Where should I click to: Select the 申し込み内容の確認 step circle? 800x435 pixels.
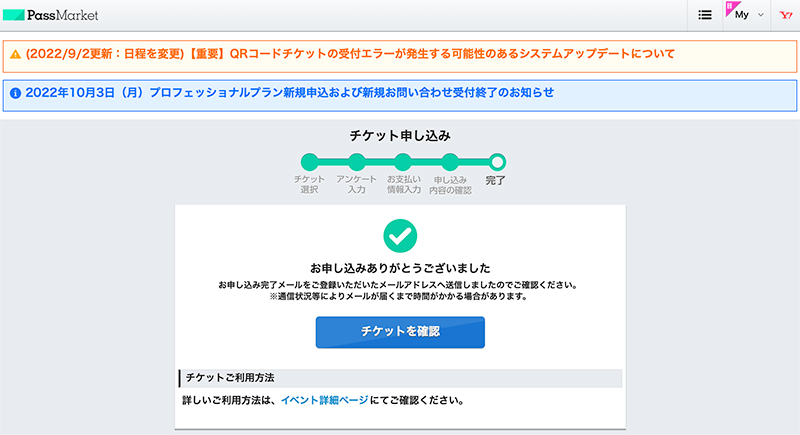click(450, 162)
